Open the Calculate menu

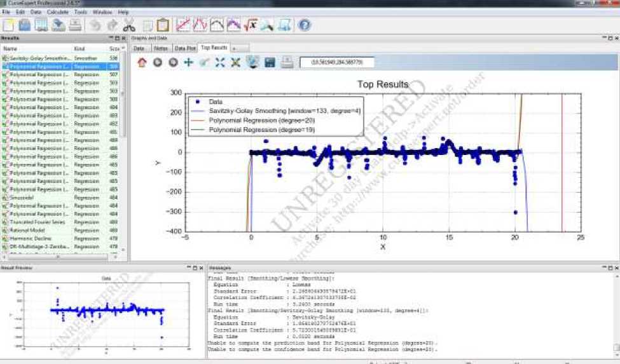(58, 12)
